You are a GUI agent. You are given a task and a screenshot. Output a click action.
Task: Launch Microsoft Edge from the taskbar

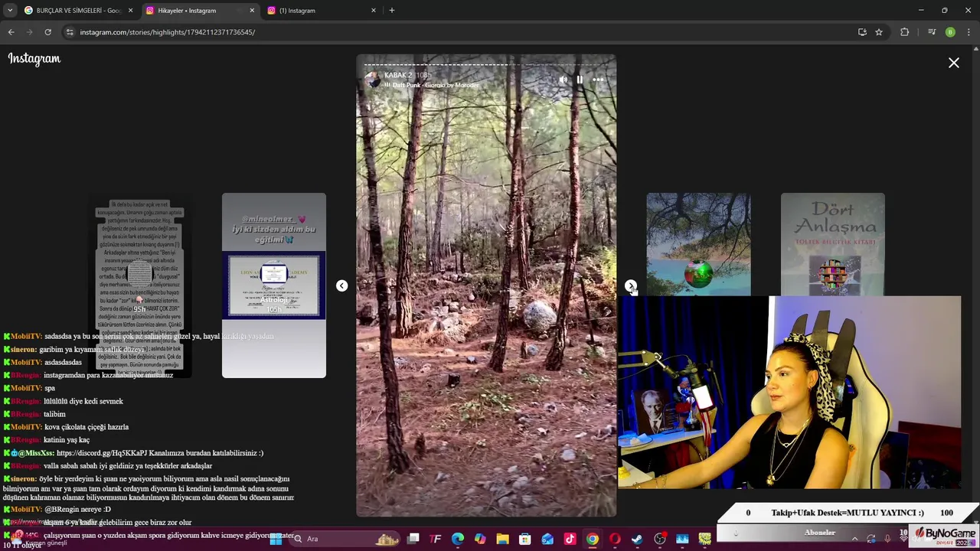pos(458,539)
